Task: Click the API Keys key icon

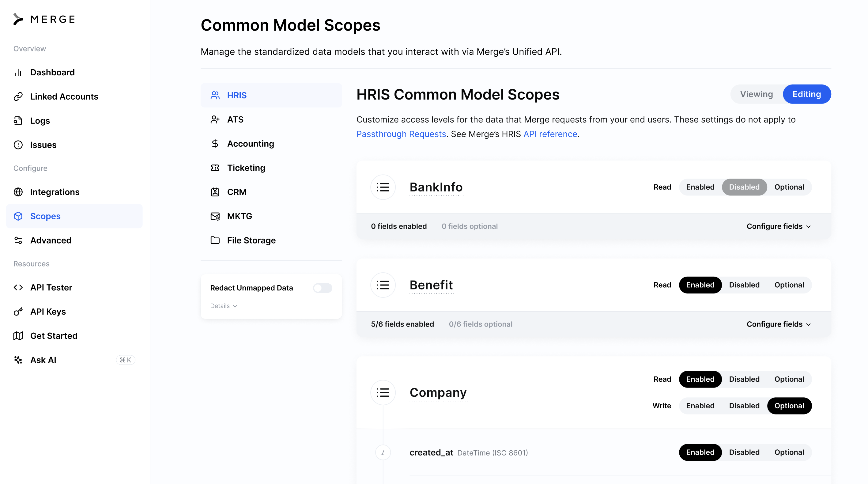Action: coord(18,312)
